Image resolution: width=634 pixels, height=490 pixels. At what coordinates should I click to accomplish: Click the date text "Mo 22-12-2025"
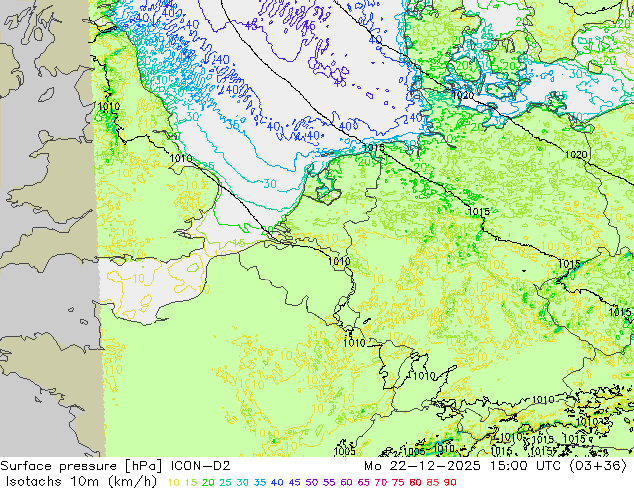coord(422,466)
